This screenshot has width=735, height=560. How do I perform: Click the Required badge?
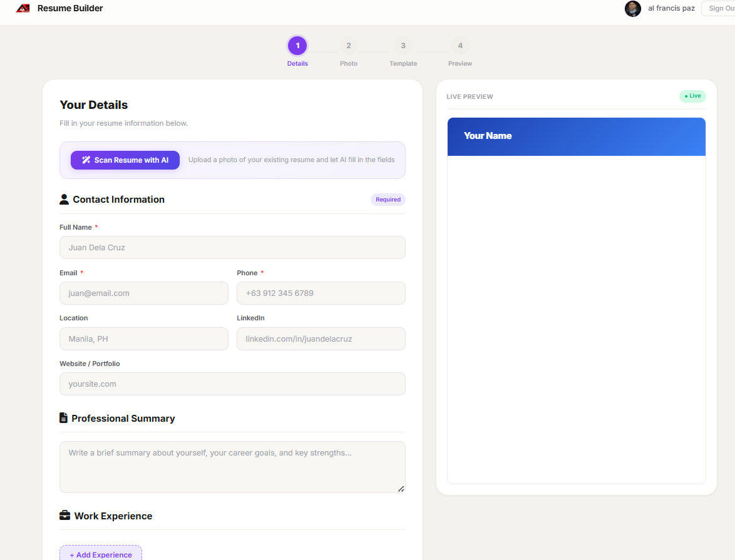point(388,200)
